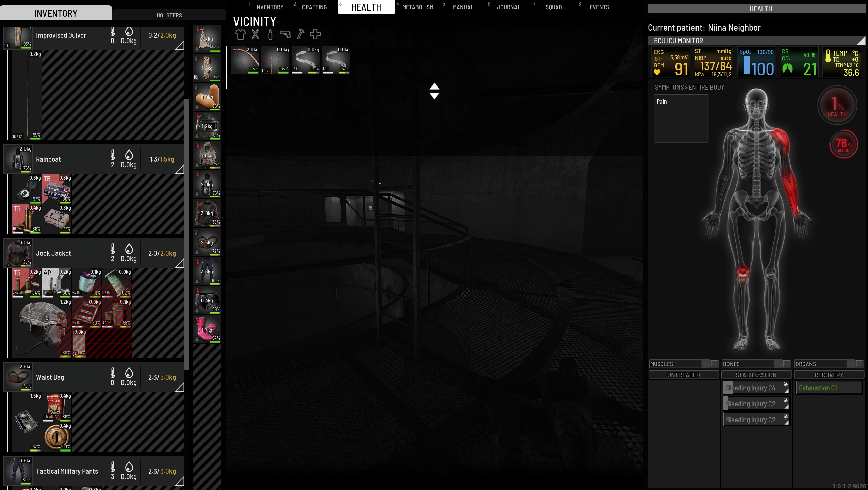
Task: Filter vicinity by clothing shirt icon
Action: point(240,34)
